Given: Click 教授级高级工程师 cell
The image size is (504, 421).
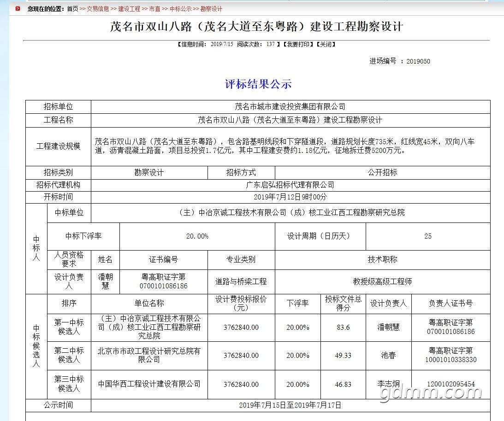Looking at the screenshot, I should (x=383, y=281).
